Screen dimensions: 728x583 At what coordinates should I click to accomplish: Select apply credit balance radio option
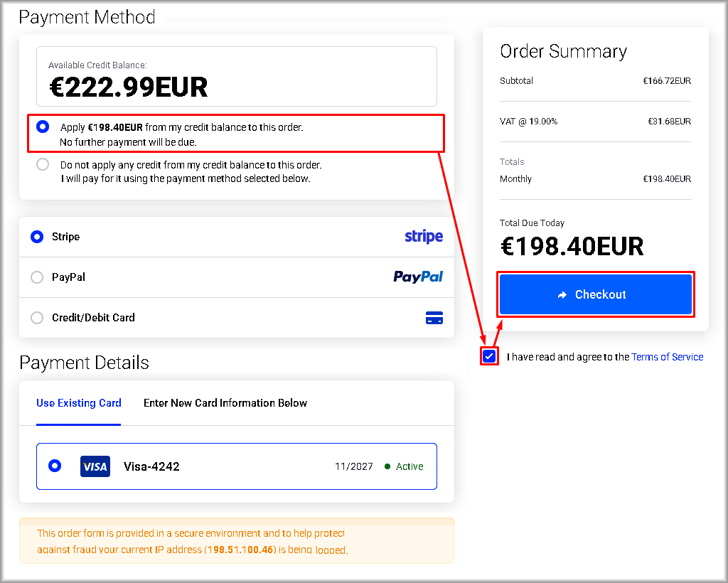tap(43, 127)
